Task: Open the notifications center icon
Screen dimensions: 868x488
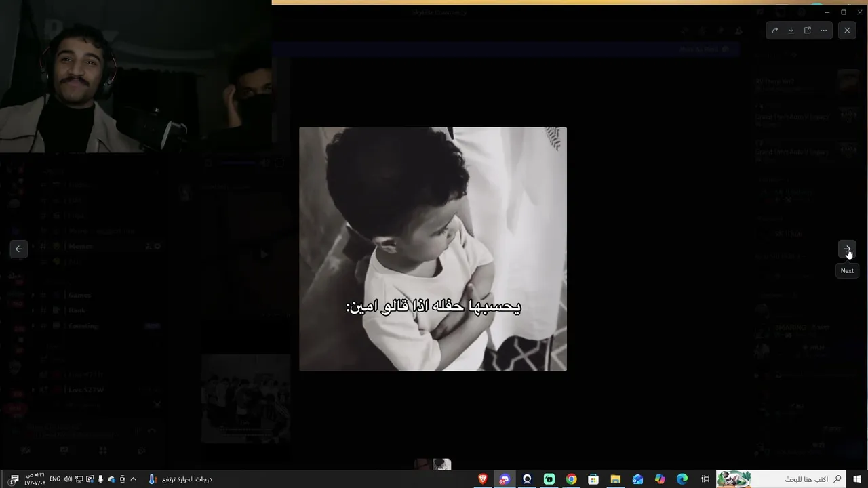Action: [14, 479]
